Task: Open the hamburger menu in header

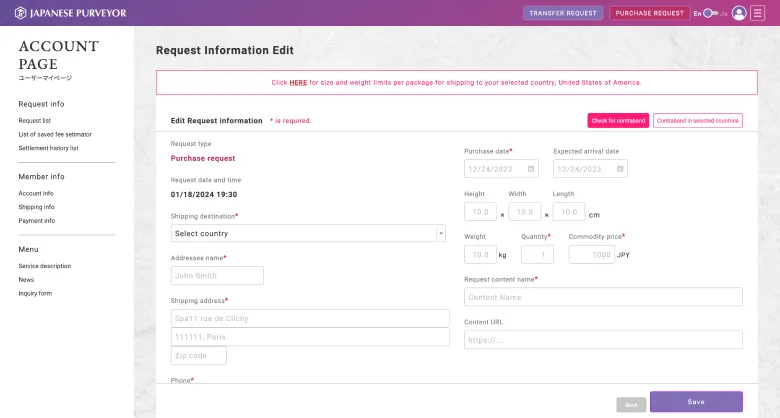Action: [758, 13]
